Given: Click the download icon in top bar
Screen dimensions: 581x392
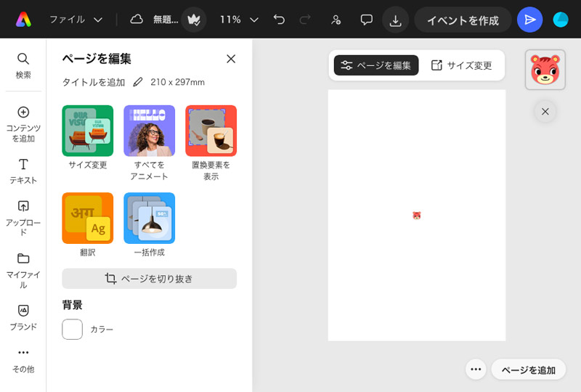Looking at the screenshot, I should pos(395,20).
